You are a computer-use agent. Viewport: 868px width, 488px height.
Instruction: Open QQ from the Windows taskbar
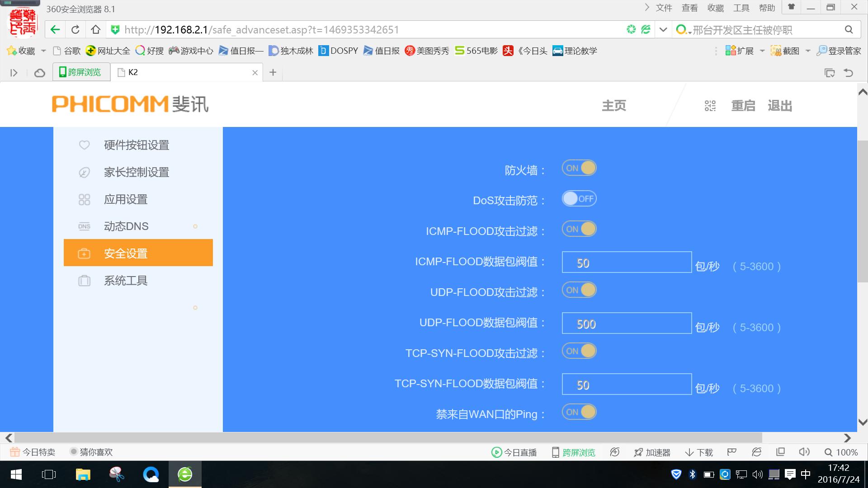pyautogui.click(x=151, y=474)
